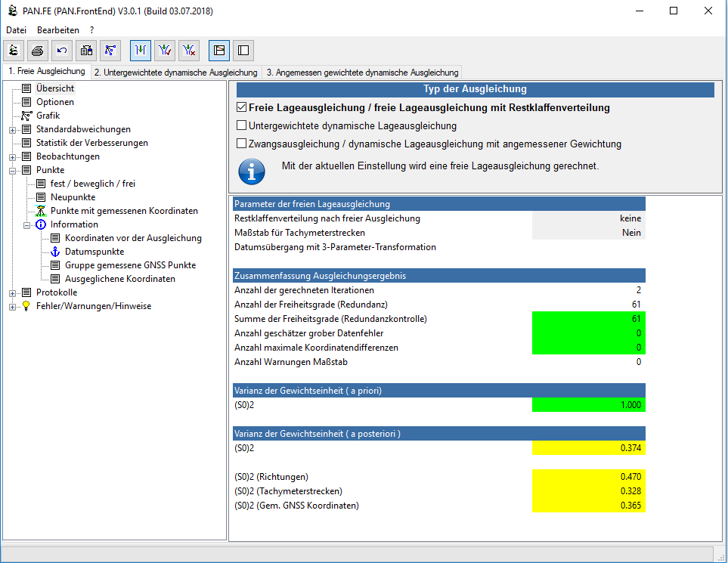728x563 pixels.
Task: Click the toolbar button with the red X
Action: pyautogui.click(x=189, y=50)
